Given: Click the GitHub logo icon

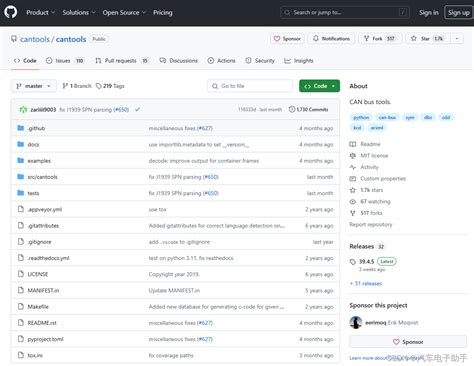Looking at the screenshot, I should click(x=11, y=12).
